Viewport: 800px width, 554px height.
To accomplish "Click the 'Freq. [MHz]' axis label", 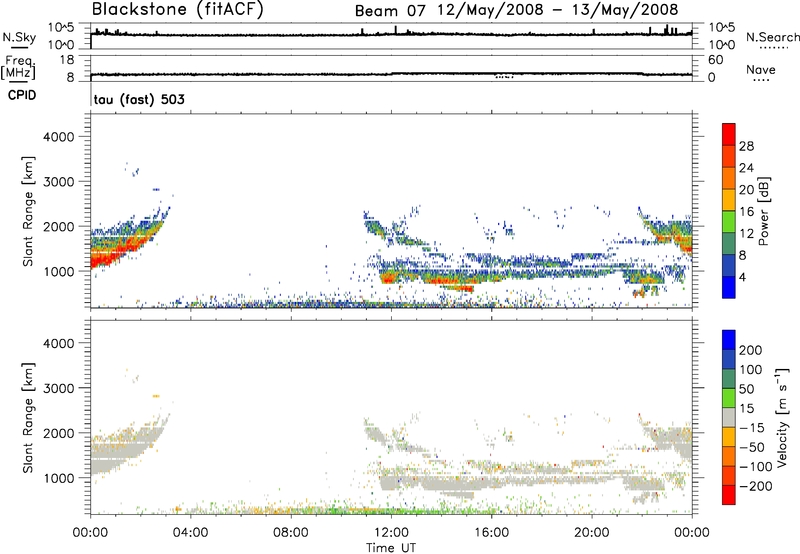I will point(18,68).
